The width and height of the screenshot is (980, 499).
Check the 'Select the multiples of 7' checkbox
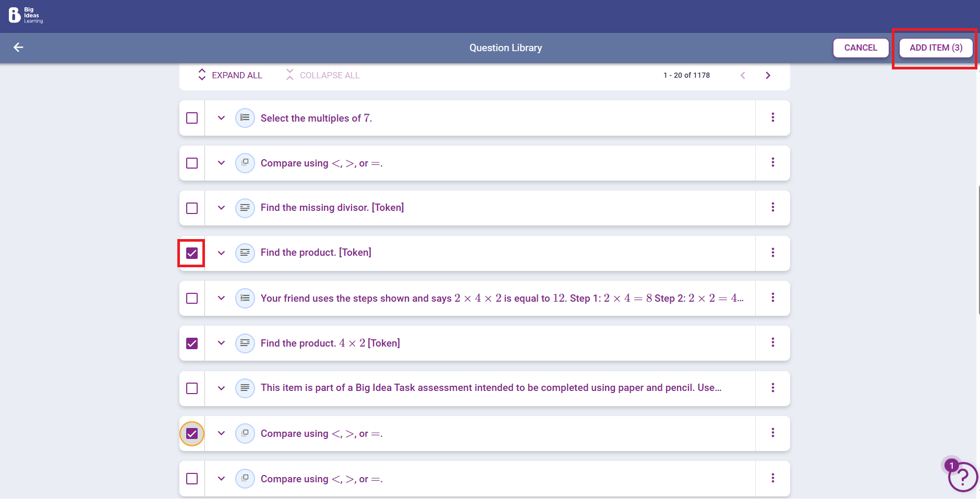(192, 118)
